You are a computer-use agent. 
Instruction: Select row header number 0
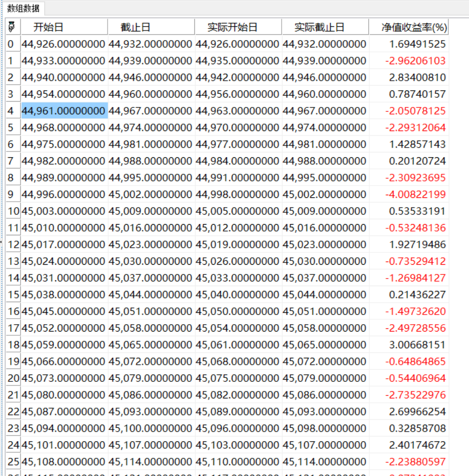tap(11, 44)
